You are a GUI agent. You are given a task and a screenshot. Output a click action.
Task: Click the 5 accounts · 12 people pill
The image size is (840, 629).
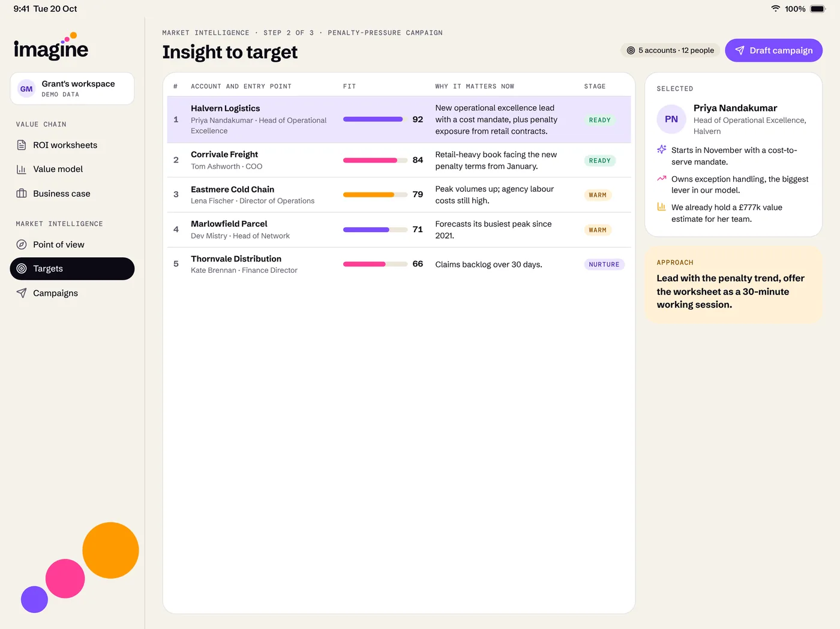tap(670, 50)
